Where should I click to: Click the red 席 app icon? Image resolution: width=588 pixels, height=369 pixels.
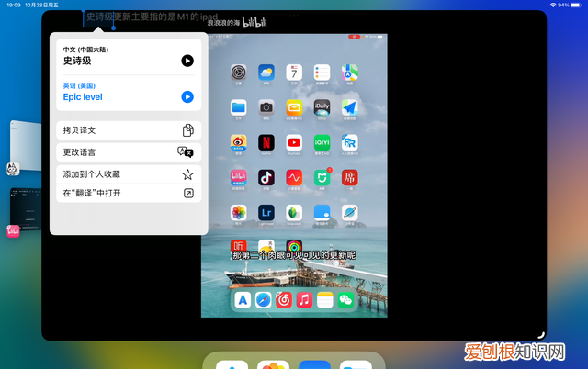pos(349,177)
